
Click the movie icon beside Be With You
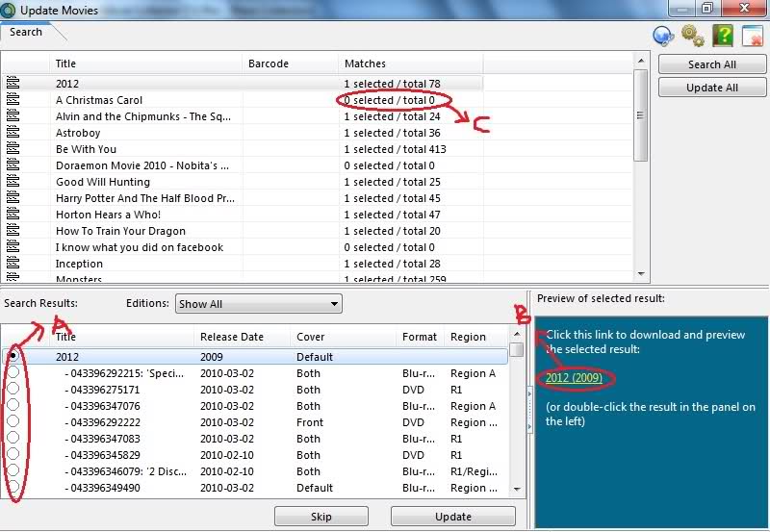pos(13,149)
